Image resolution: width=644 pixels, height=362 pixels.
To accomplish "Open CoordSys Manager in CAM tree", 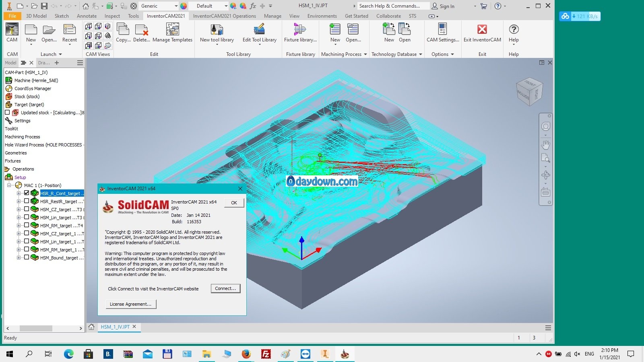I will pyautogui.click(x=33, y=88).
